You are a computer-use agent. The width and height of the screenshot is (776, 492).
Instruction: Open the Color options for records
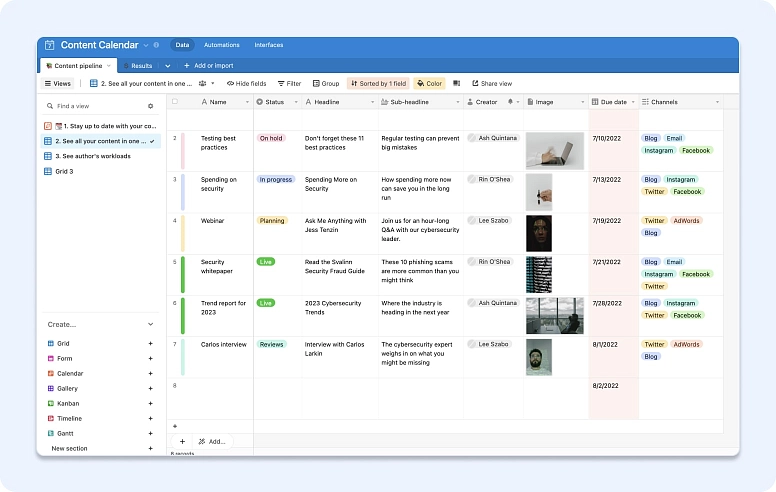pos(430,84)
